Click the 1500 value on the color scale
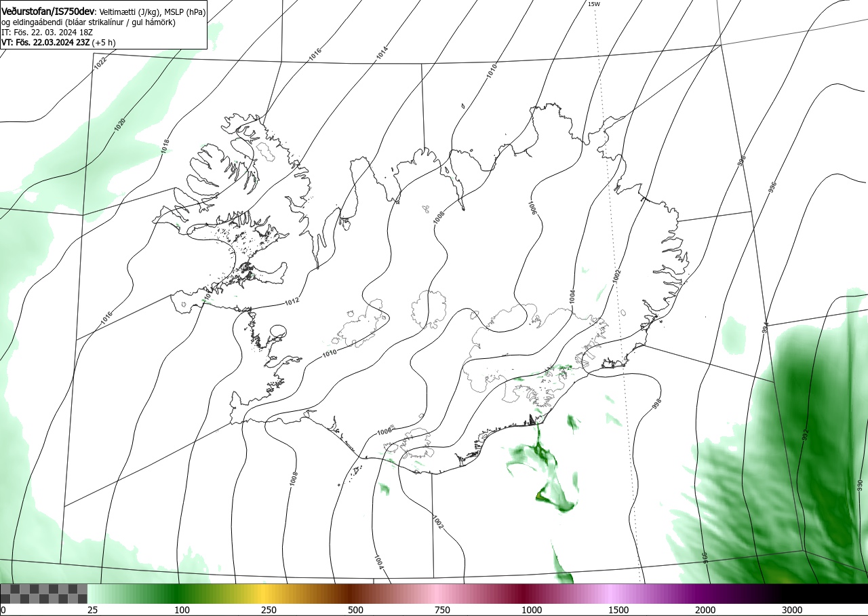Image resolution: width=868 pixels, height=616 pixels. pos(618,610)
